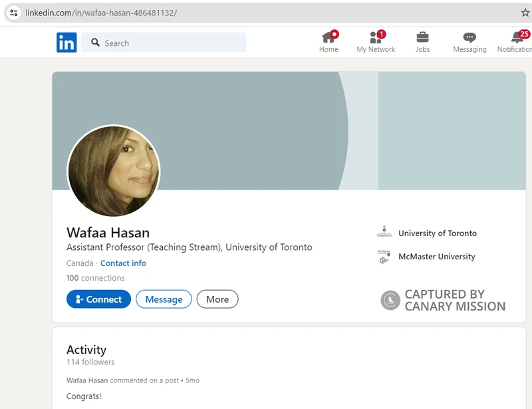The image size is (532, 409).
Task: Go to University of Toronto link
Action: click(438, 233)
